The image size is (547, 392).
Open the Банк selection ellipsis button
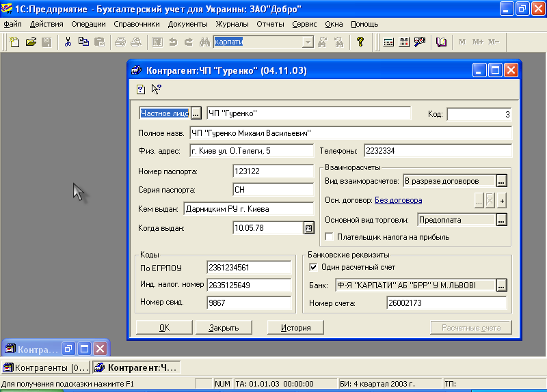tap(501, 285)
